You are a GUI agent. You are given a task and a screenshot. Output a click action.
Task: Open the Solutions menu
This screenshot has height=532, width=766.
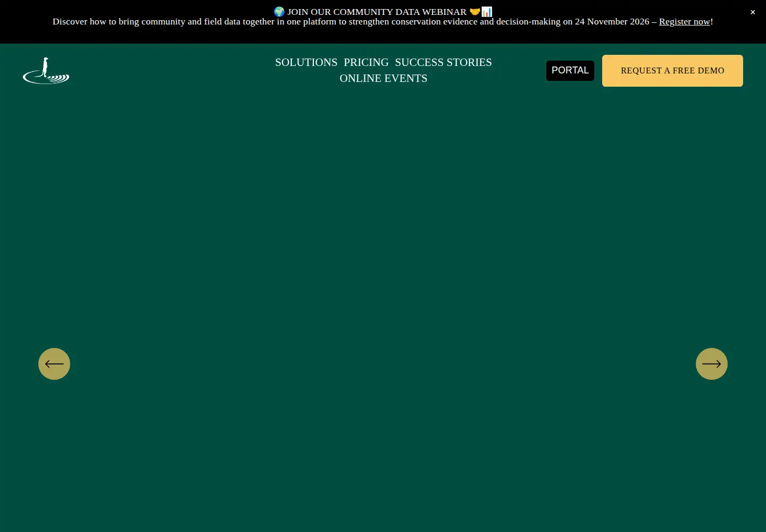(306, 62)
